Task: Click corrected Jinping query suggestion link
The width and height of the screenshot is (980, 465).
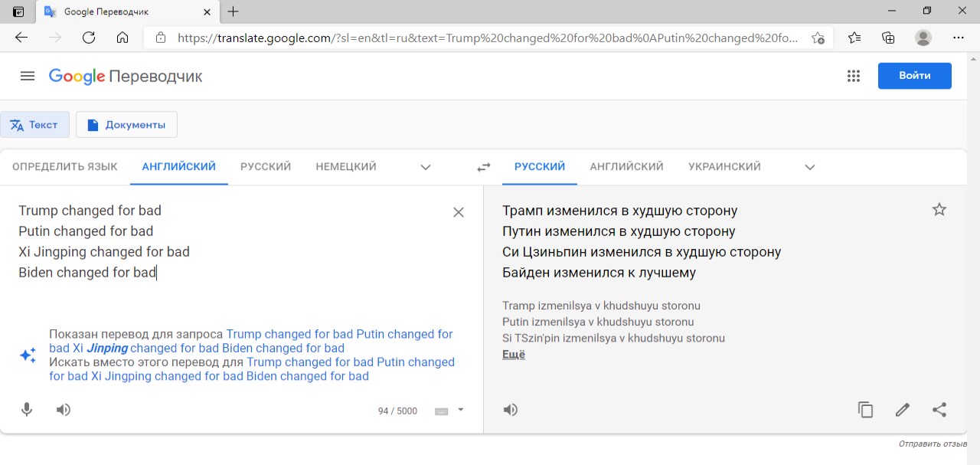Action: (x=251, y=342)
